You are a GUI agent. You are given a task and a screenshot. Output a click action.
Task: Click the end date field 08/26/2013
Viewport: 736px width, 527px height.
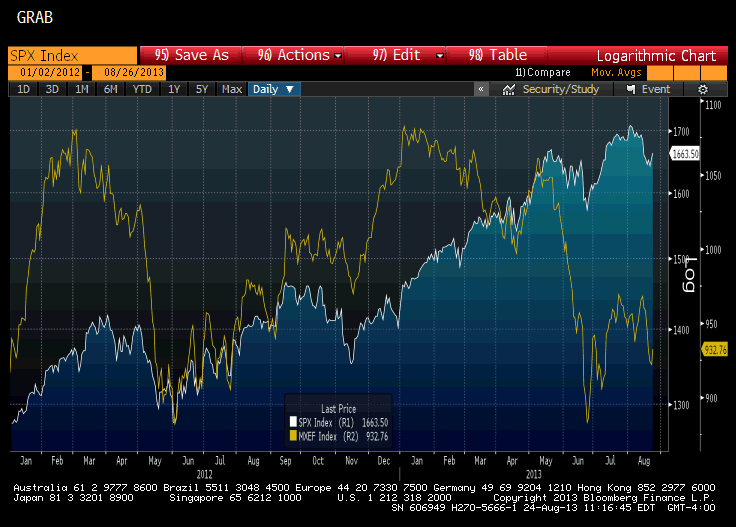(x=129, y=73)
